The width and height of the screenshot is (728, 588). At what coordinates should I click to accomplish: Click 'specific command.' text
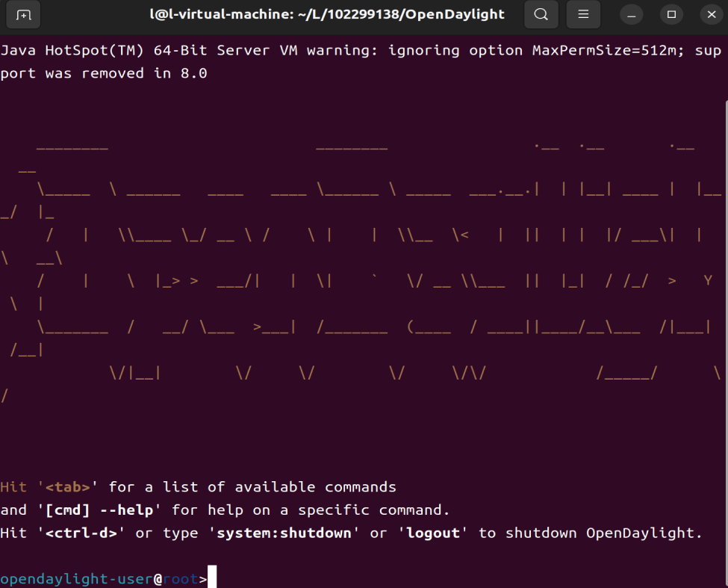pyautogui.click(x=374, y=510)
